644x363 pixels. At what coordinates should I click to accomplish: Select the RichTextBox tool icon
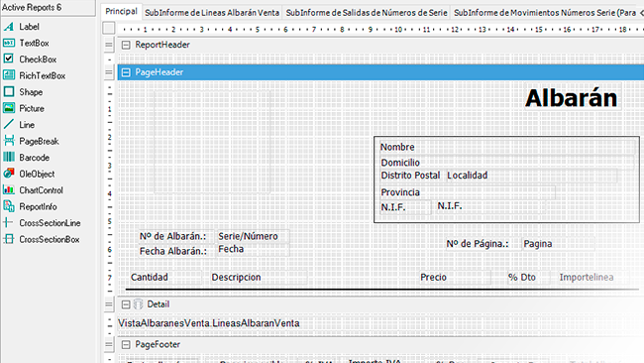pyautogui.click(x=9, y=75)
